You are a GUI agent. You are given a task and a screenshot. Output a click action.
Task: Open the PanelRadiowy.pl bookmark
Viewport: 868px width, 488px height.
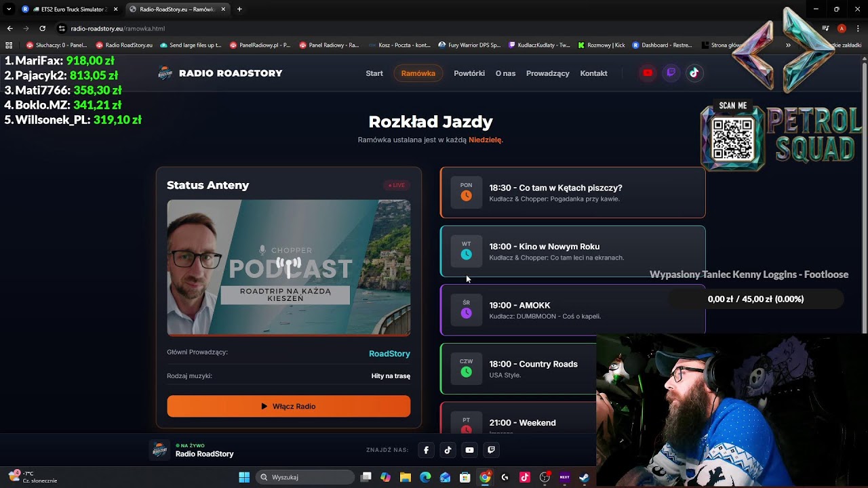[x=260, y=45]
